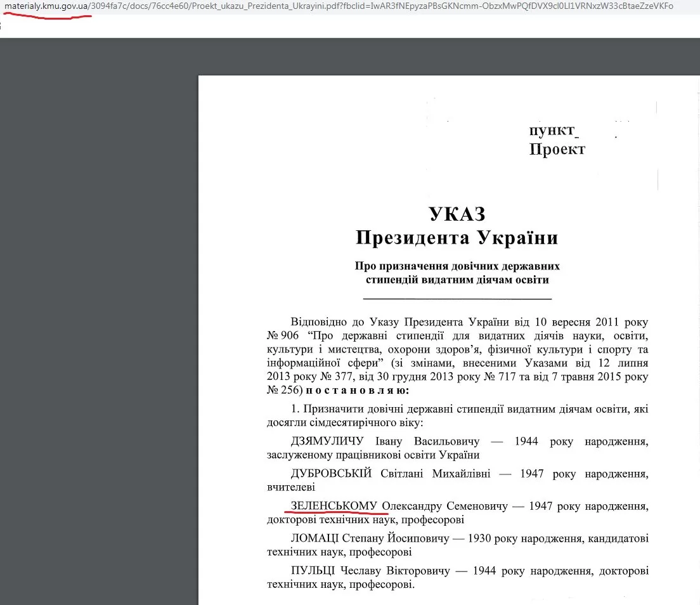Image resolution: width=700 pixels, height=605 pixels.
Task: Click the line 'стипендій видатним діячам освіти'
Action: [457, 280]
